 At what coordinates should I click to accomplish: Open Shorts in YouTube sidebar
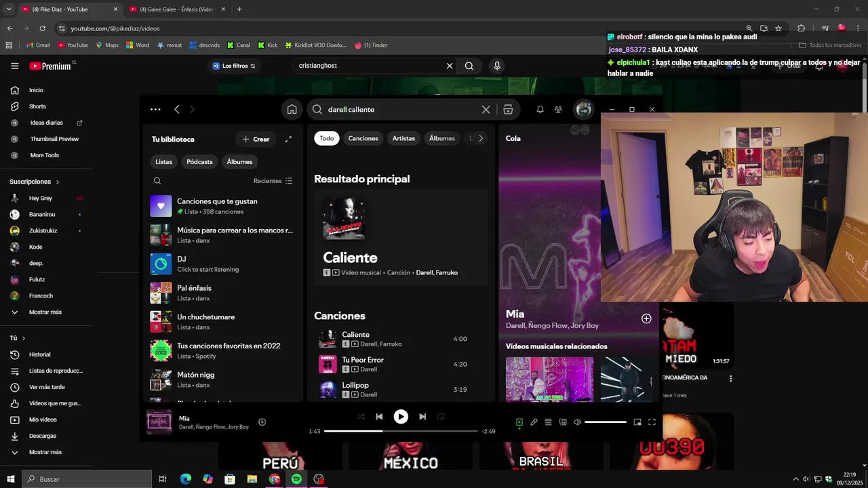coord(46,106)
